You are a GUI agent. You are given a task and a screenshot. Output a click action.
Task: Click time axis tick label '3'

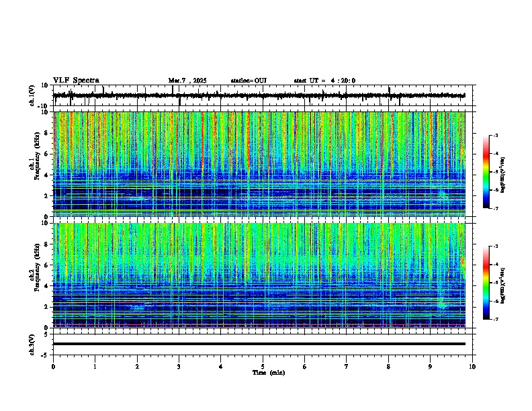click(179, 367)
